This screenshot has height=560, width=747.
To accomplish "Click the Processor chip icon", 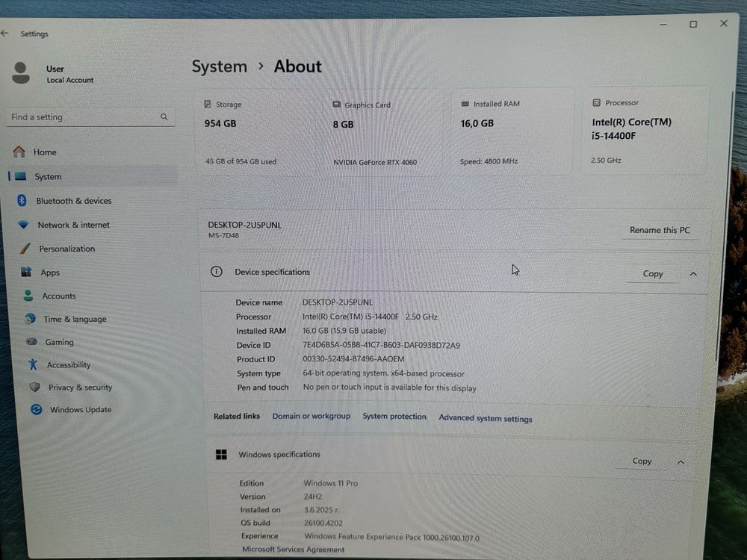I will [596, 102].
